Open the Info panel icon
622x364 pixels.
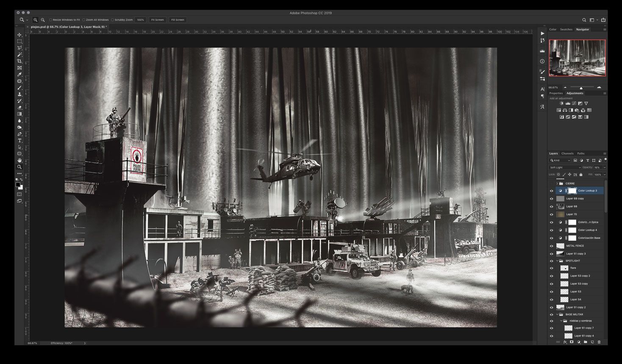(542, 61)
